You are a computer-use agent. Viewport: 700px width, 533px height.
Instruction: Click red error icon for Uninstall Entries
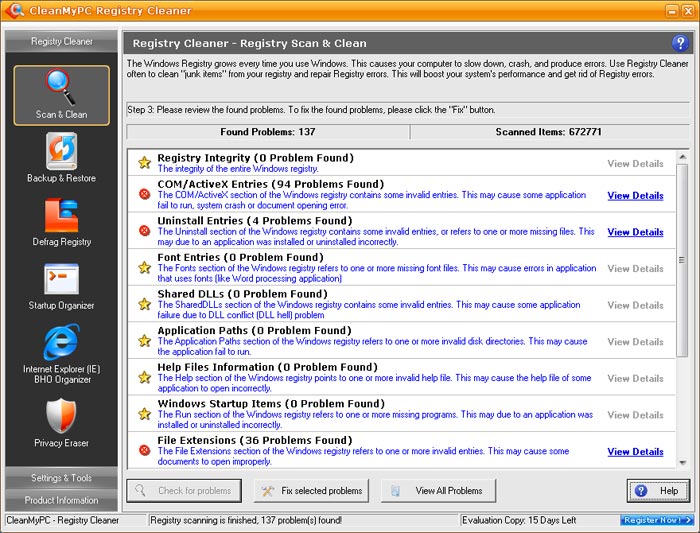pos(144,231)
